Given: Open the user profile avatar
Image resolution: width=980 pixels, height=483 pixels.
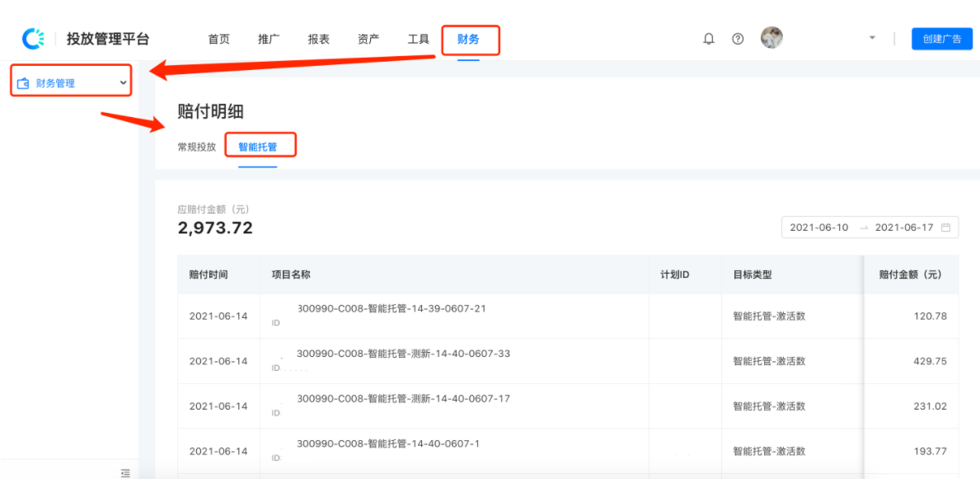Looking at the screenshot, I should click(771, 37).
